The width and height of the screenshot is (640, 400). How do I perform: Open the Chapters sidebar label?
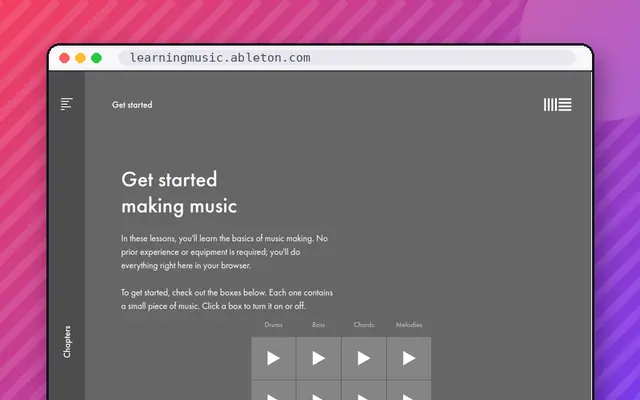point(67,342)
